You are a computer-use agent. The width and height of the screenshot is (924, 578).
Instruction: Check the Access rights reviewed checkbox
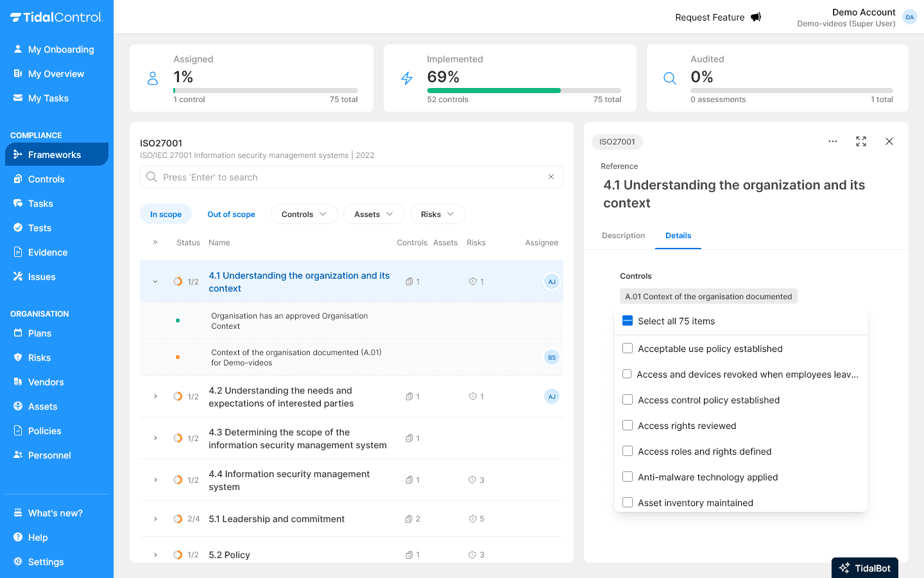click(628, 426)
